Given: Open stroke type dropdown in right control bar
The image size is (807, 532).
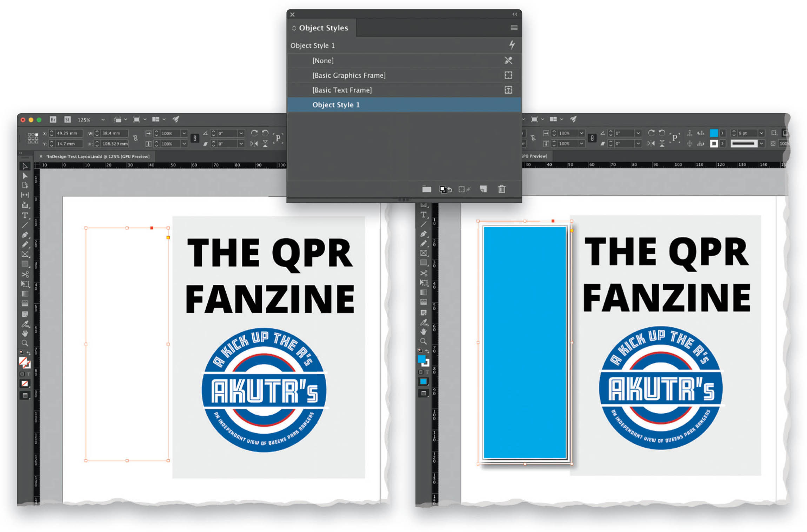Looking at the screenshot, I should pos(761,144).
